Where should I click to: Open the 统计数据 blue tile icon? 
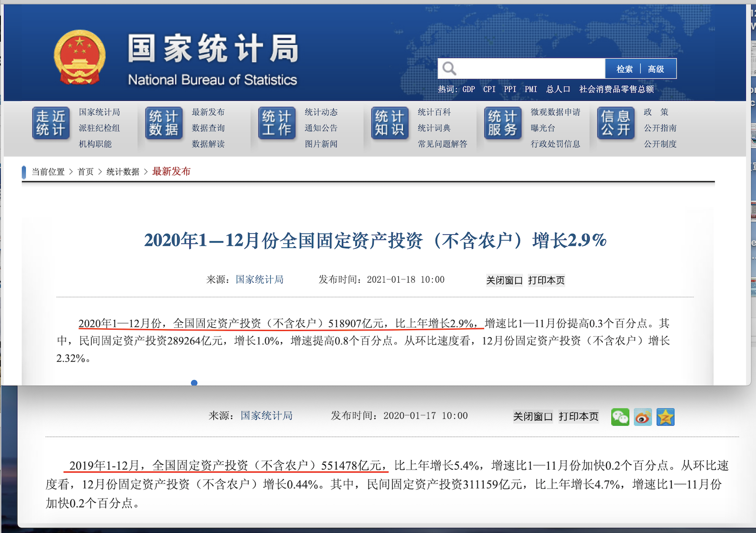pos(164,123)
